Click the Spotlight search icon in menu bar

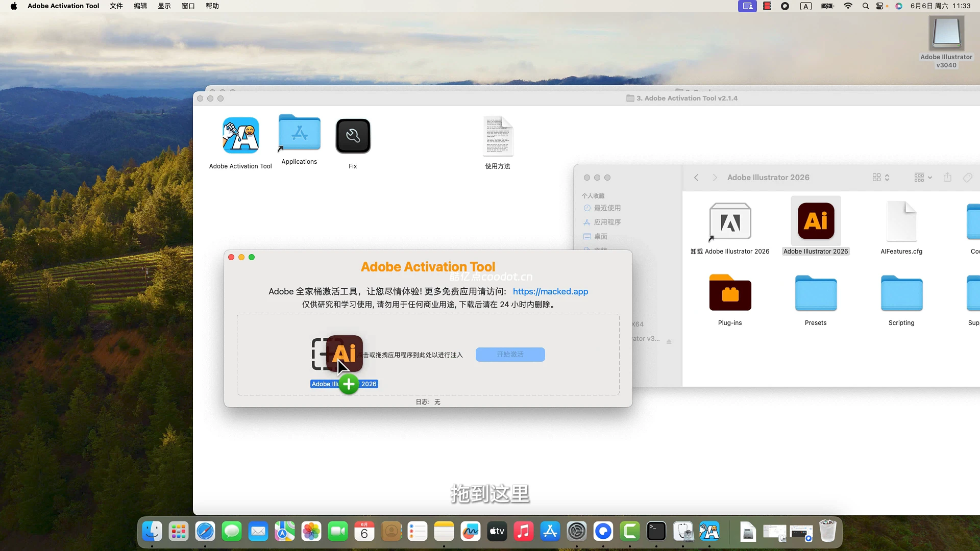click(x=866, y=6)
